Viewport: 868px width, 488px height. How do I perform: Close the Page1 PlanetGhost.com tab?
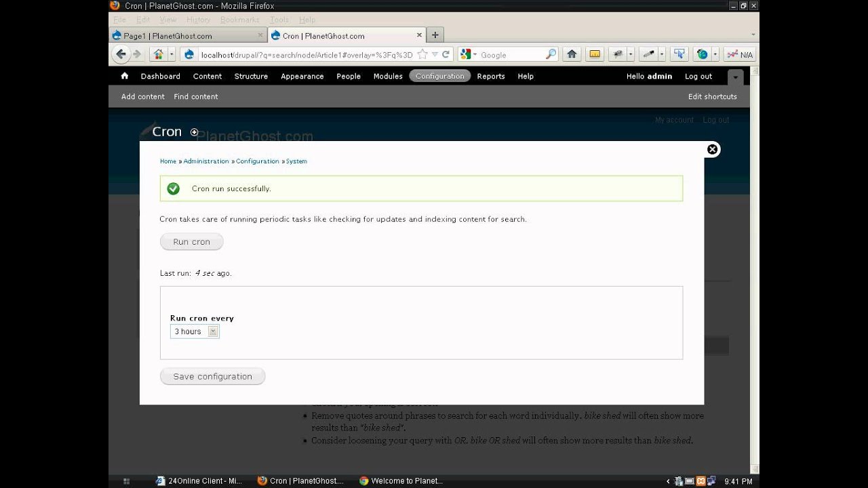(x=260, y=35)
